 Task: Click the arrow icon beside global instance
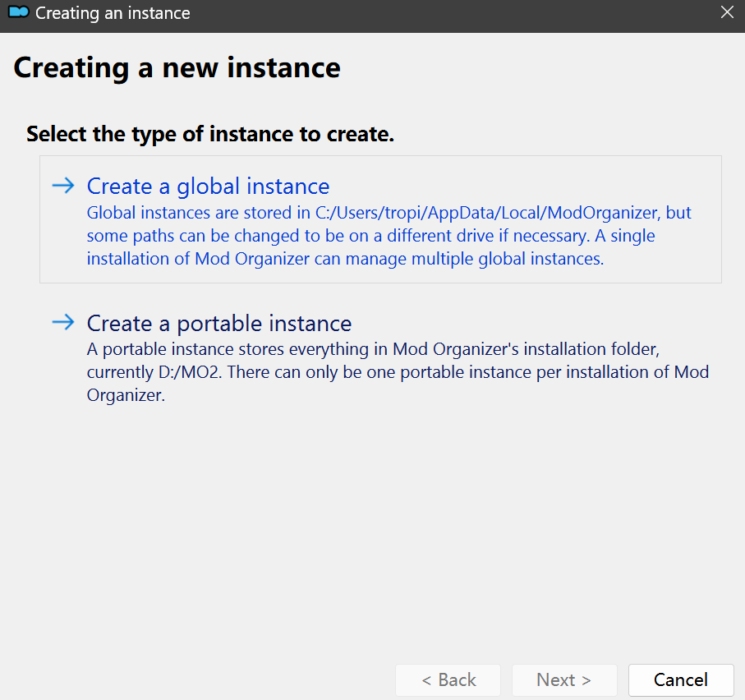click(63, 186)
